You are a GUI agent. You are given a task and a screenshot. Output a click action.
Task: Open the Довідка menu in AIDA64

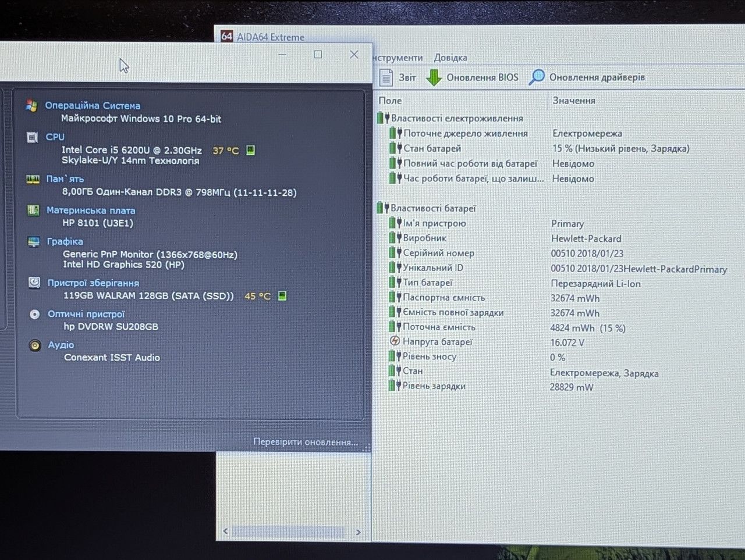click(x=450, y=58)
